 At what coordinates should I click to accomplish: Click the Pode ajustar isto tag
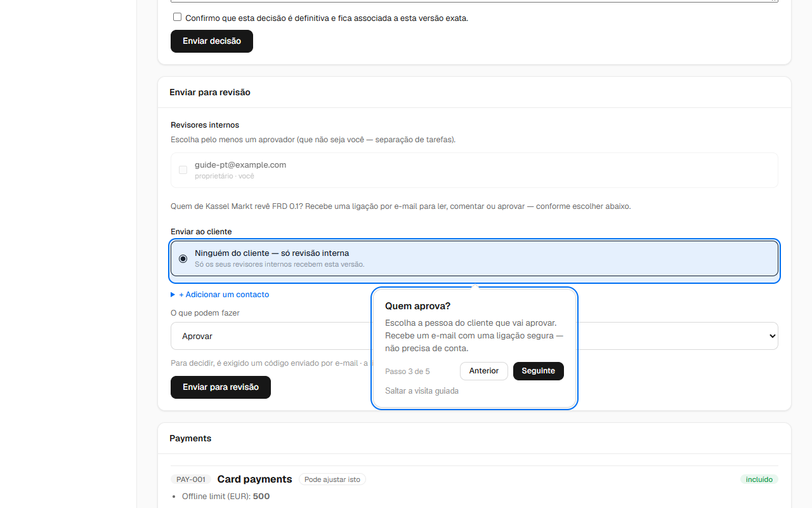(332, 479)
